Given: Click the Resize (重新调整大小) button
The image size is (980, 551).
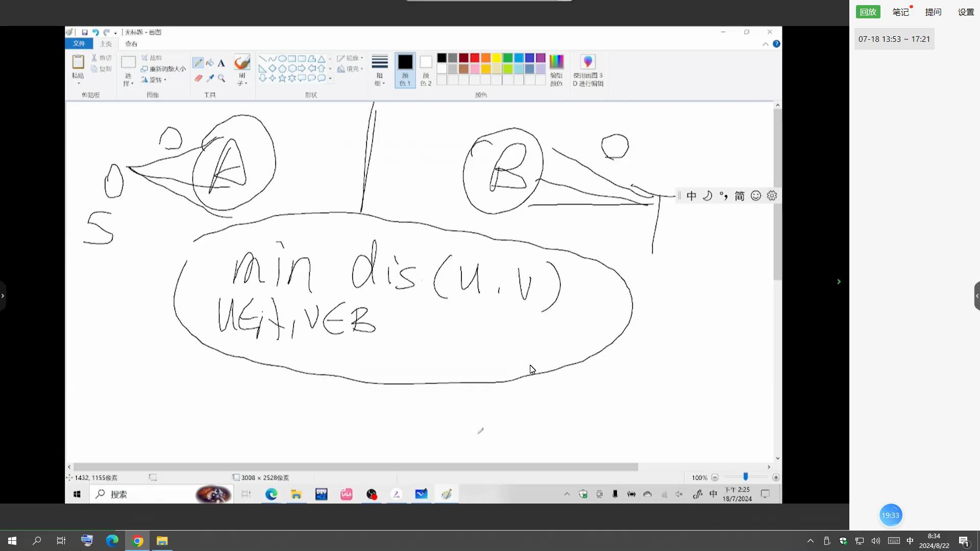Looking at the screenshot, I should point(164,69).
